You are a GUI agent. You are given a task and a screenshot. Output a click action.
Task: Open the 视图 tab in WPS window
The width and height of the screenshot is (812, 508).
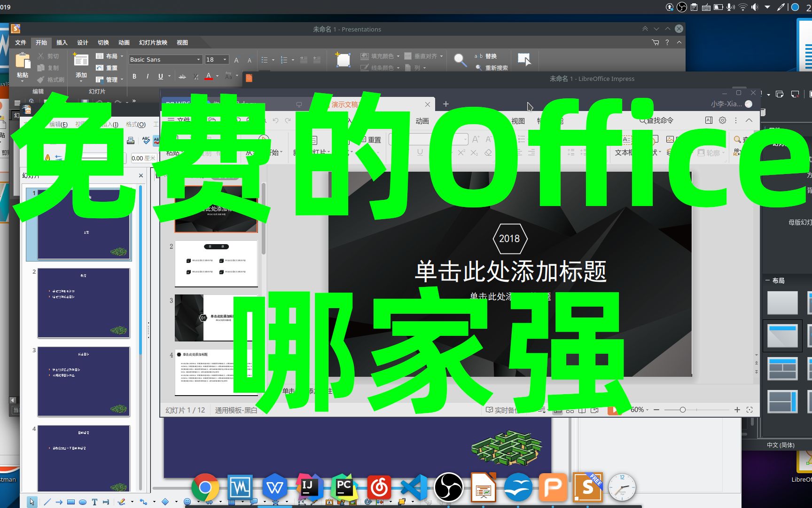(x=518, y=121)
